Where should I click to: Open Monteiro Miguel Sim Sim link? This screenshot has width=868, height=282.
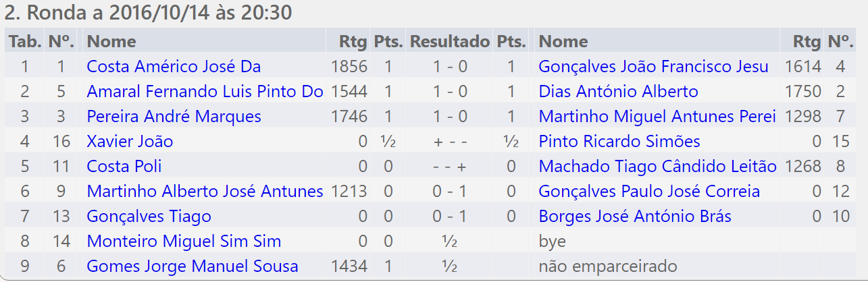[x=184, y=242]
